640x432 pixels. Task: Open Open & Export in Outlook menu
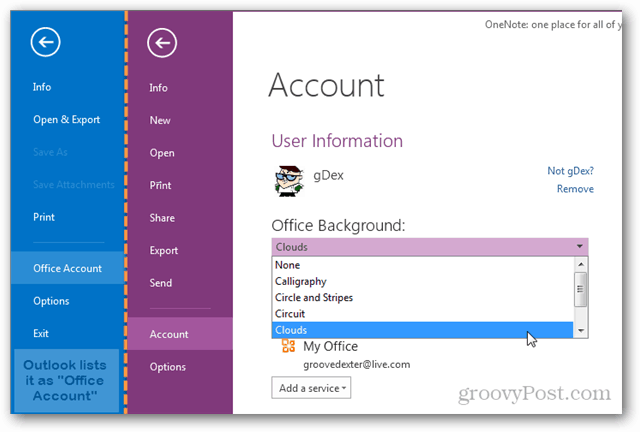(67, 119)
